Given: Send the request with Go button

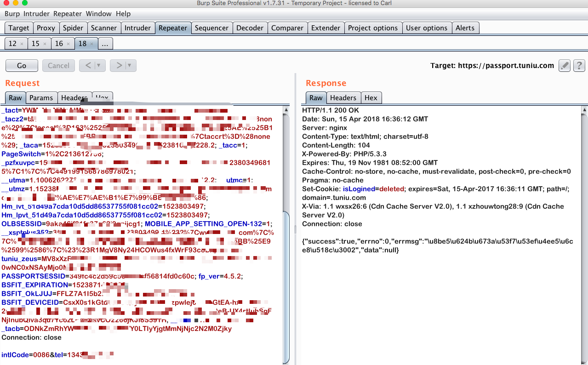Looking at the screenshot, I should coord(22,65).
